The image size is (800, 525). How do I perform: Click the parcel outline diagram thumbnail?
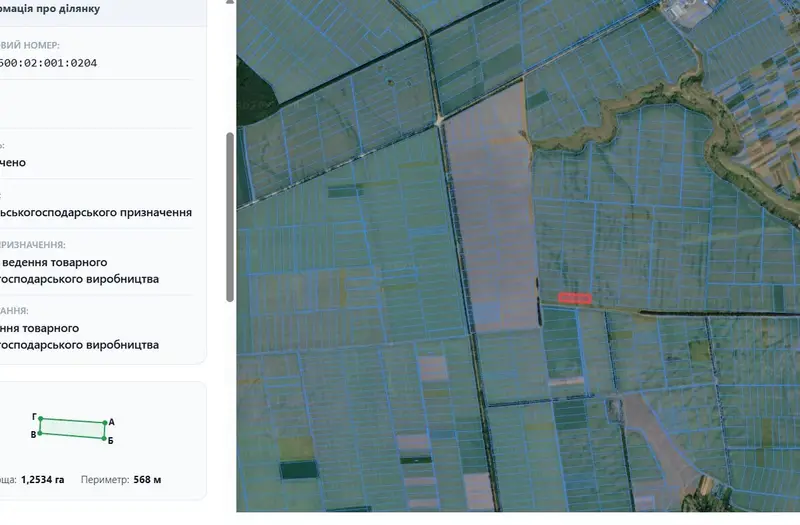[72, 428]
